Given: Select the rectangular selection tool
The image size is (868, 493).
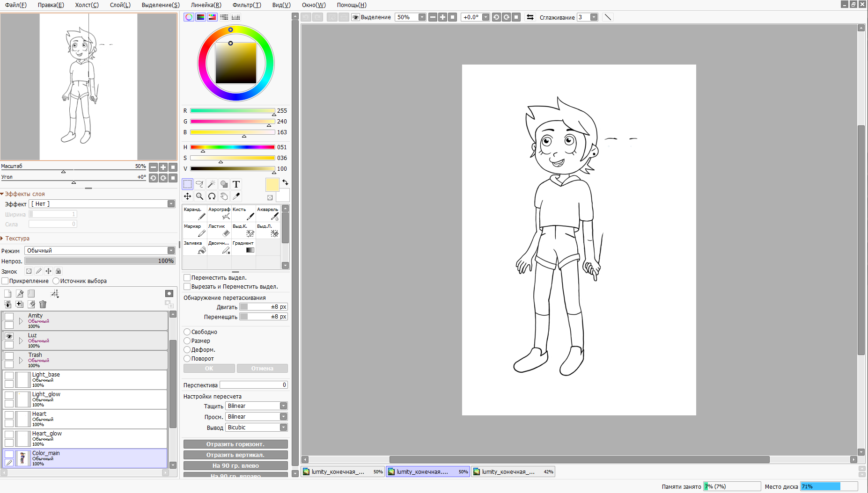Looking at the screenshot, I should 187,184.
